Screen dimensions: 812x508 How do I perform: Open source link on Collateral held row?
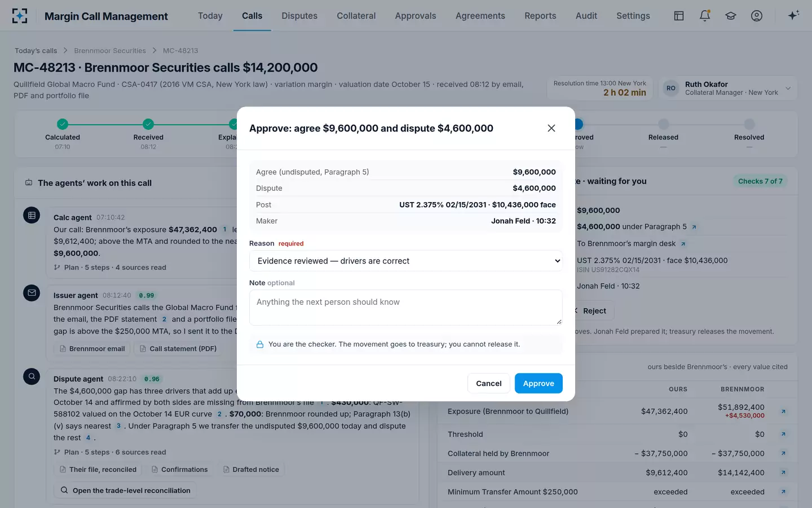[x=783, y=453]
